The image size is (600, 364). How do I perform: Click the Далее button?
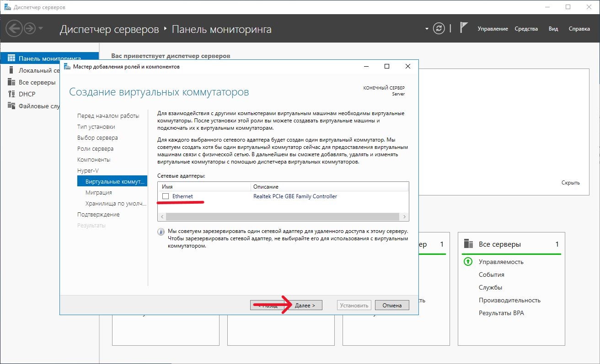305,306
